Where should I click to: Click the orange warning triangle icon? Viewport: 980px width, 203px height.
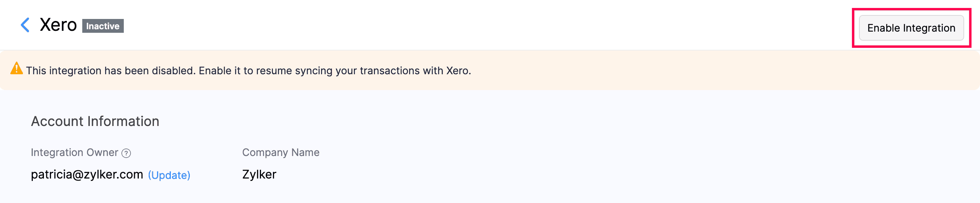(x=17, y=69)
